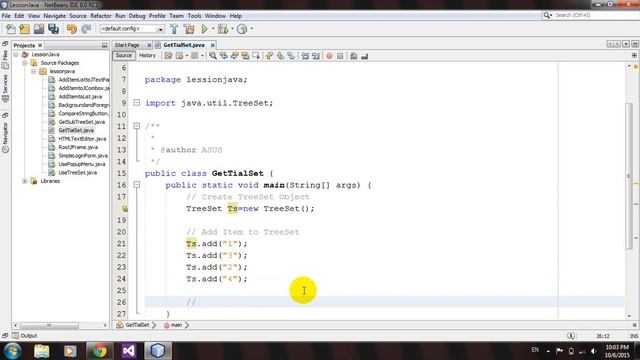Fold the import block at line 9
The image size is (640, 360).
coord(137,103)
